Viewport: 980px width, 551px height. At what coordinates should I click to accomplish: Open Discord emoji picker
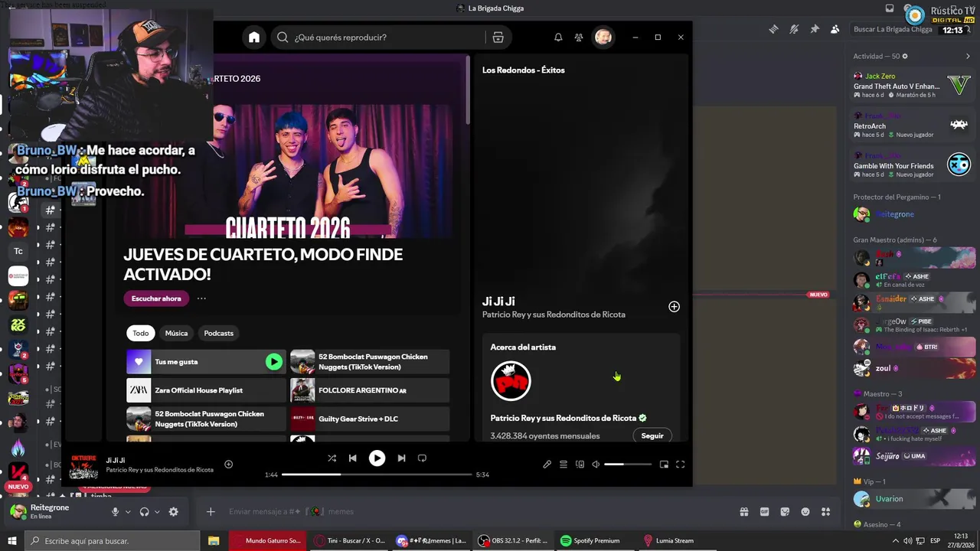(x=805, y=512)
